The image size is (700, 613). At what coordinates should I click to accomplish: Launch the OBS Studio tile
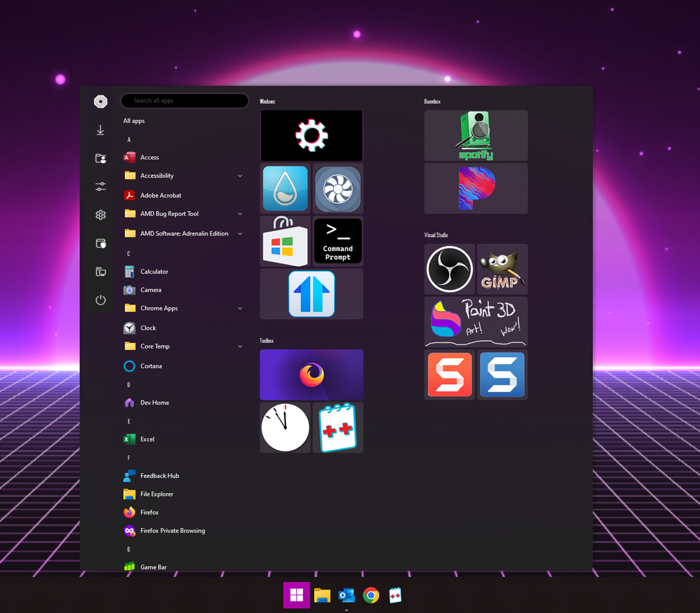tap(450, 269)
